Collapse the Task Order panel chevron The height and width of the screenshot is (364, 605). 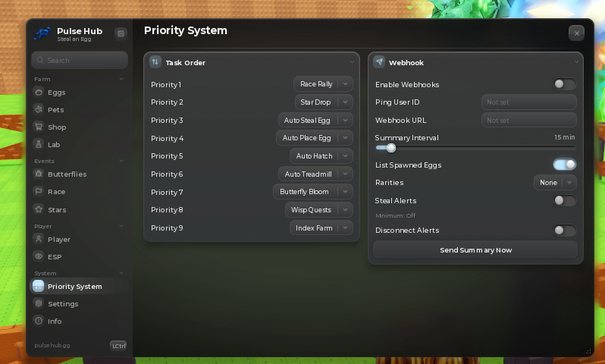[x=352, y=61]
